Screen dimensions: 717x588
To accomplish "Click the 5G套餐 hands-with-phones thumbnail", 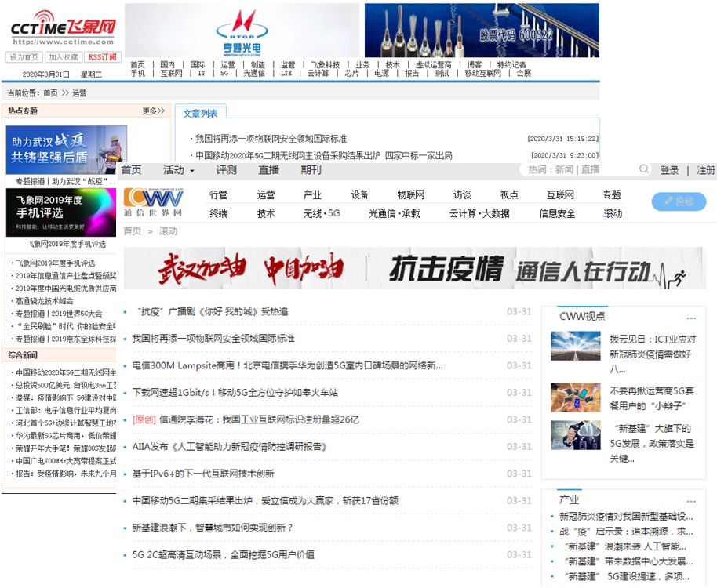I will pos(576,397).
